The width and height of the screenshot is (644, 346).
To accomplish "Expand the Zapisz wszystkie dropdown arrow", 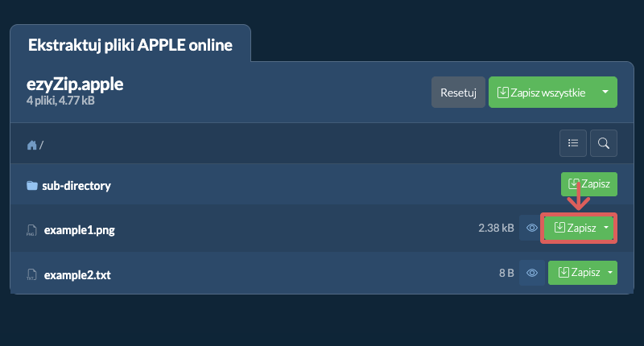I will [x=605, y=92].
